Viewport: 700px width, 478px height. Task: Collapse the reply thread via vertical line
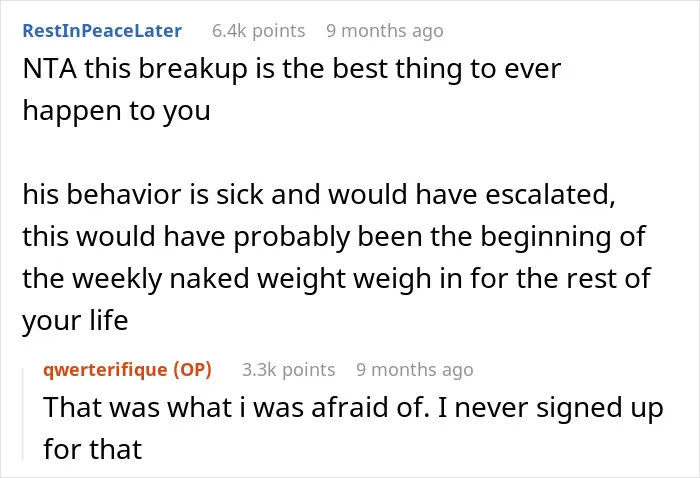pos(23,413)
